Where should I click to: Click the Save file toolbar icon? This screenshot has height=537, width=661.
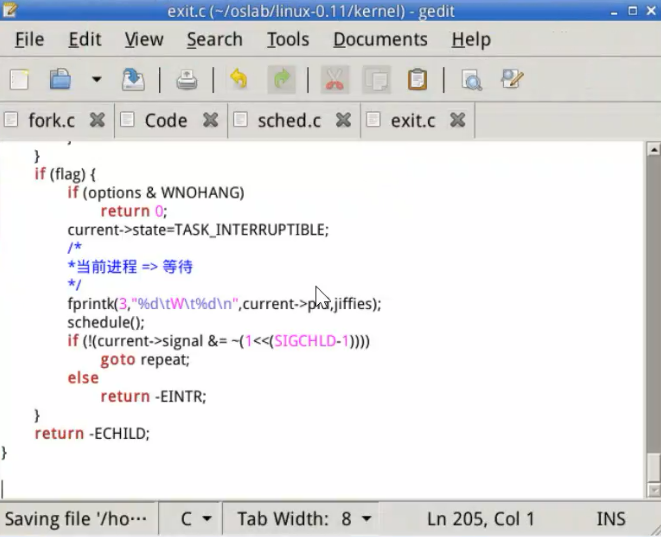[x=133, y=80]
